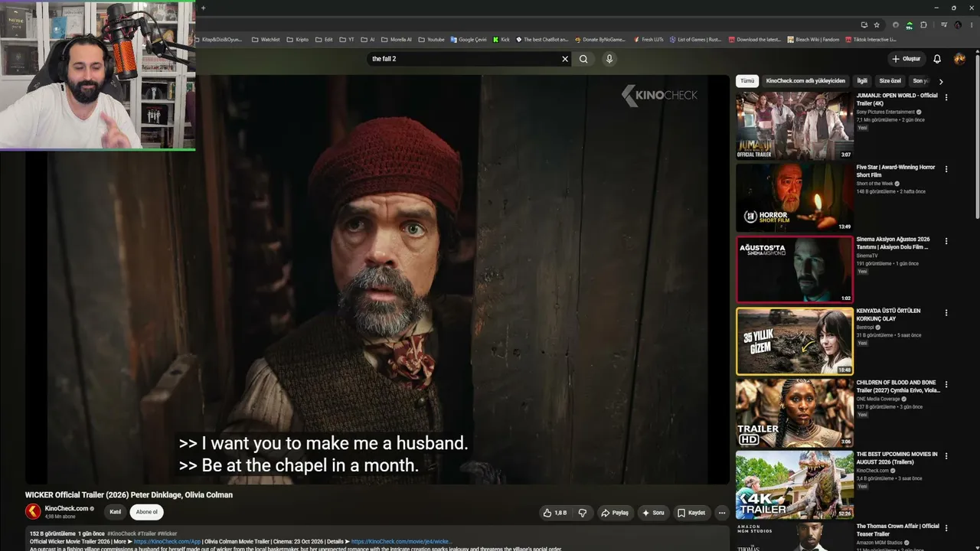
Task: Select the partially shown 'Son yü...' chip
Action: (x=920, y=80)
